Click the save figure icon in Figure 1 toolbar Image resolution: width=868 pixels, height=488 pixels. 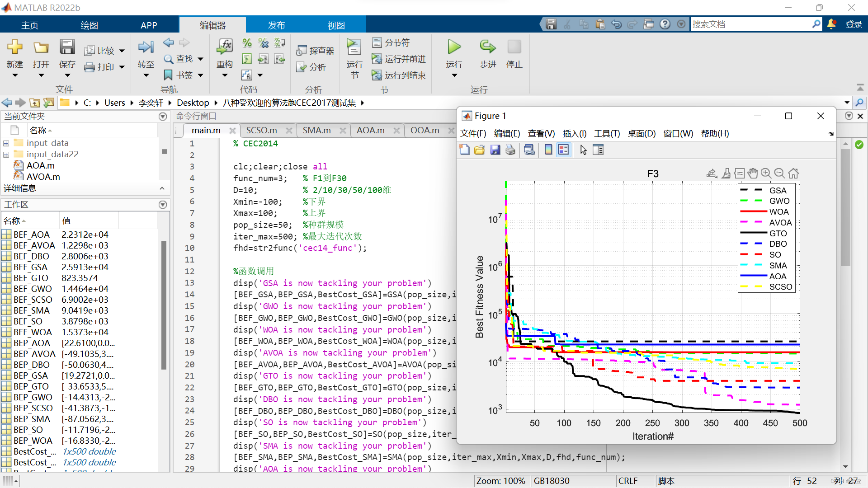[x=495, y=150]
